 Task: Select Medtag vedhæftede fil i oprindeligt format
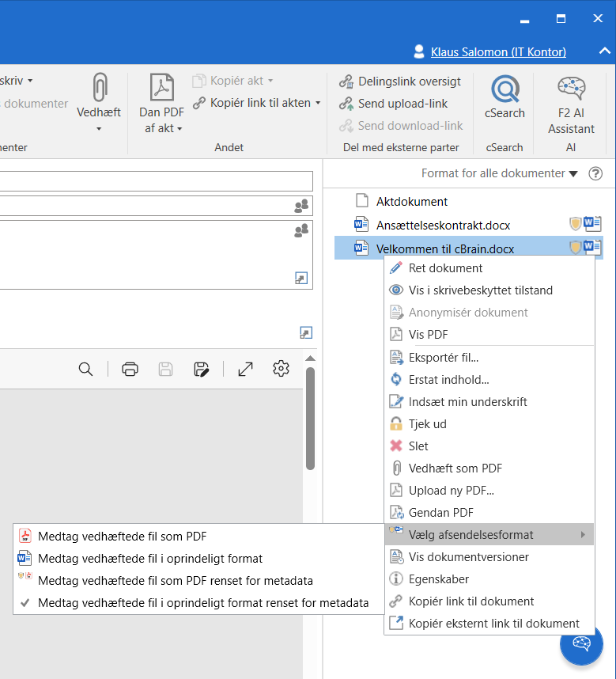(150, 559)
